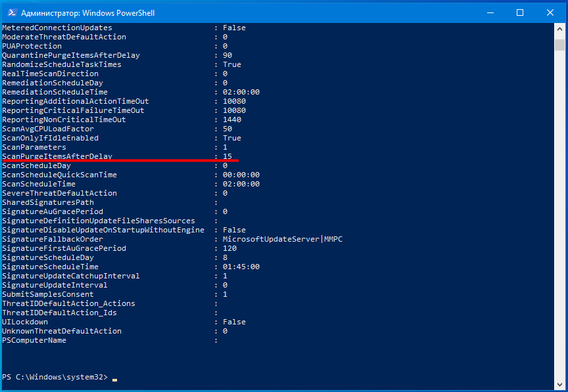Image resolution: width=568 pixels, height=392 pixels.
Task: Click the SignatureFallbackOrder property name
Action: (x=53, y=239)
